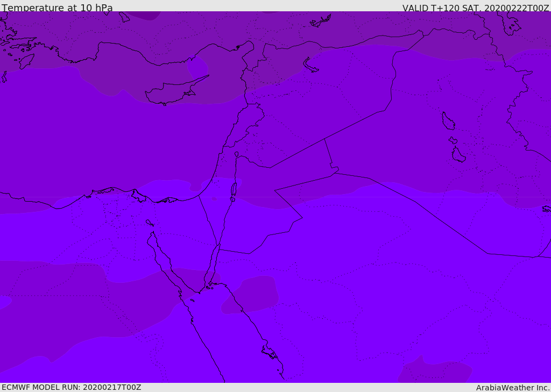Click the 'ECMWF MODEL RUN' footer label
The width and height of the screenshot is (551, 392).
pos(71,387)
